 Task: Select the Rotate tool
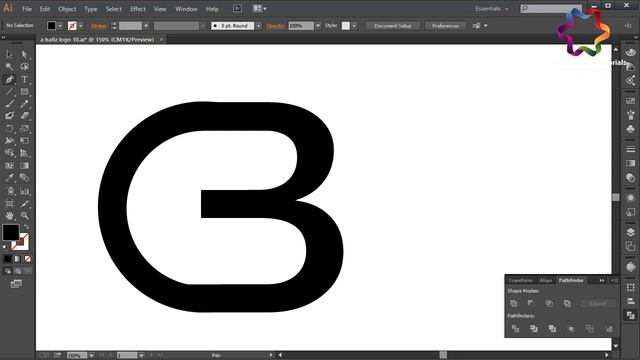pyautogui.click(x=9, y=129)
